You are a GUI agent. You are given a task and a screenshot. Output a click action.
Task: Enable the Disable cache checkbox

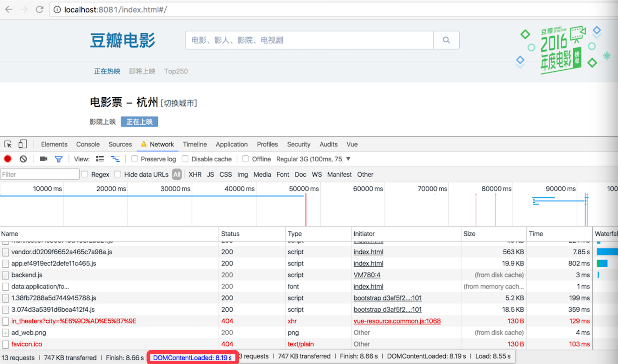point(185,159)
